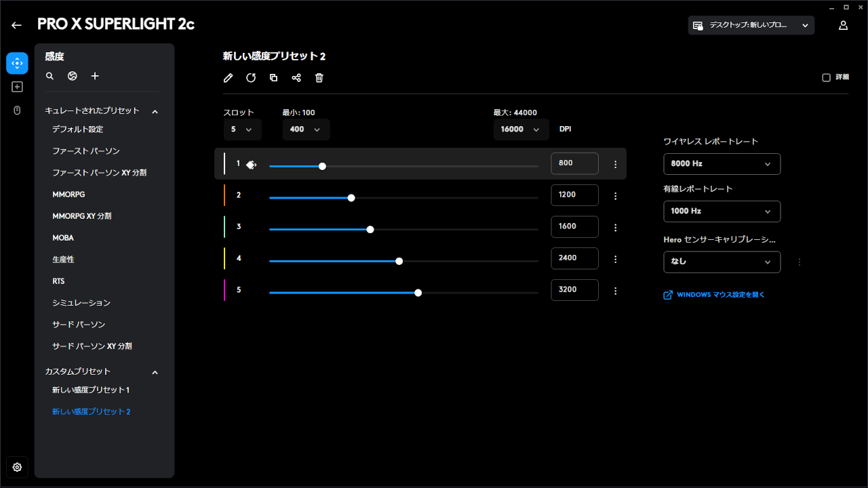Screen dimensions: 868x488
Task: Click the search icon in the sensitivity panel
Action: (50, 76)
